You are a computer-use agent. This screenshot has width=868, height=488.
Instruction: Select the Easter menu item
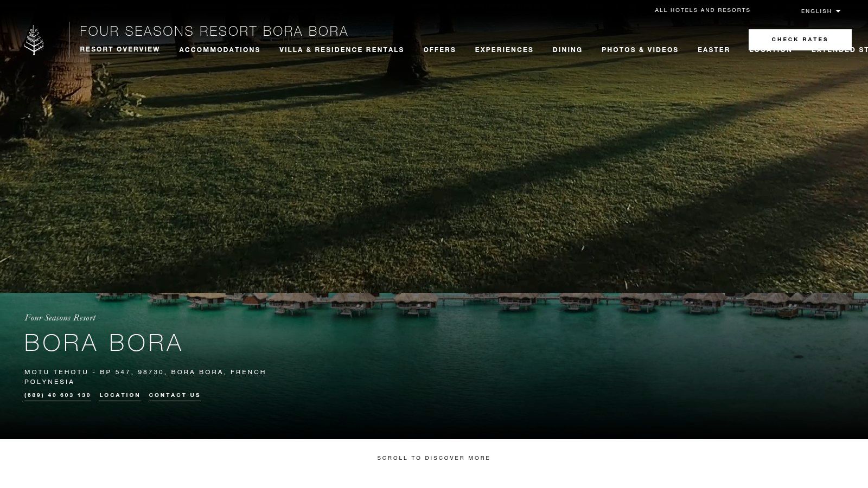pyautogui.click(x=714, y=49)
